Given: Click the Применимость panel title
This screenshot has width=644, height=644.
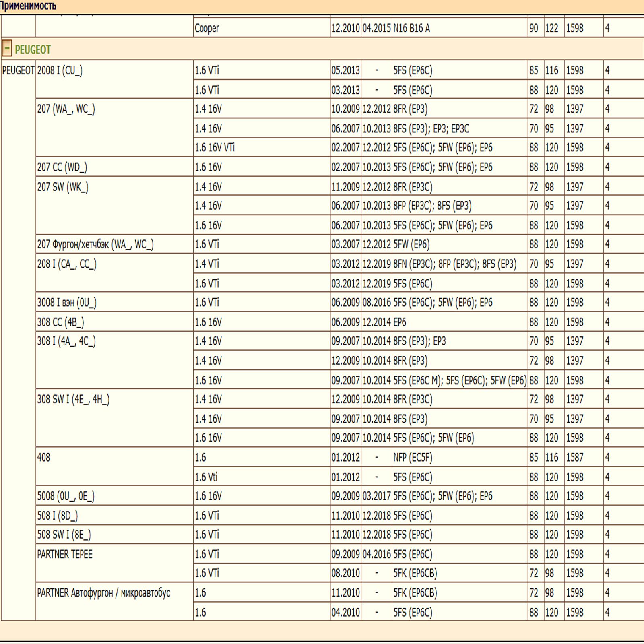Looking at the screenshot, I should pyautogui.click(x=28, y=6).
